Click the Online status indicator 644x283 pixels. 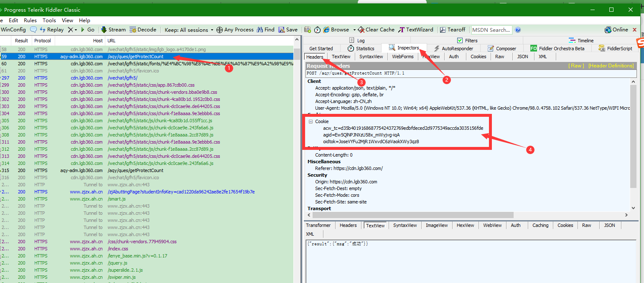tap(616, 30)
